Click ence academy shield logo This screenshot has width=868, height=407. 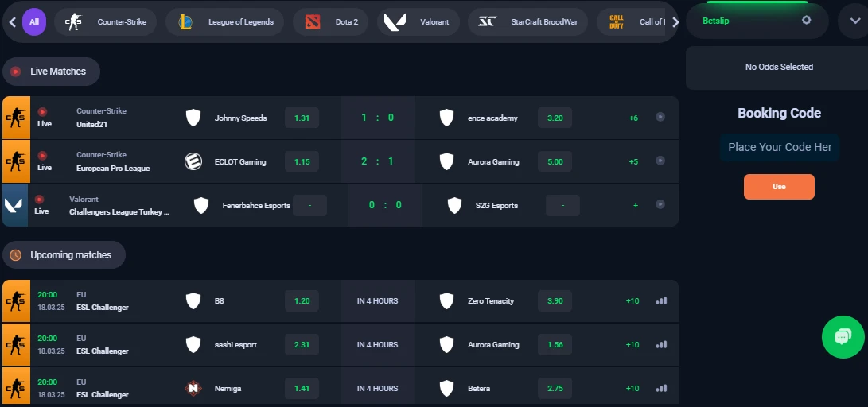447,118
